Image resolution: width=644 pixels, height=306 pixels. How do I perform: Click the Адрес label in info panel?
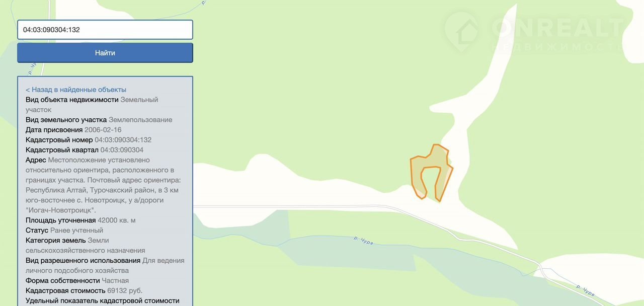[x=36, y=160]
